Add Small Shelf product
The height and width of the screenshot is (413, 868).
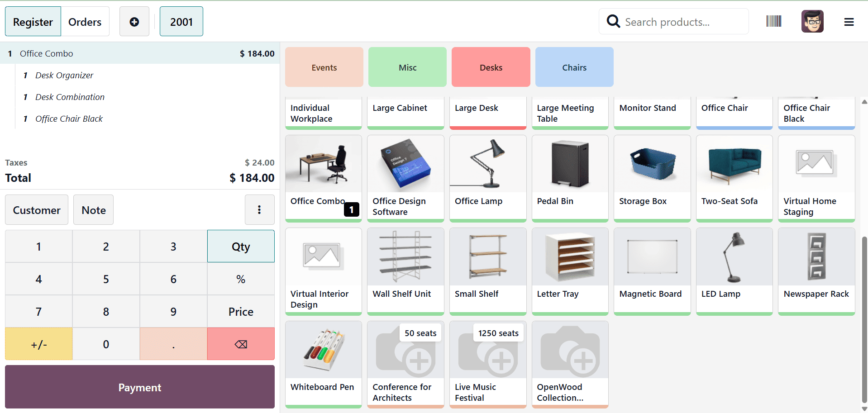pyautogui.click(x=488, y=271)
